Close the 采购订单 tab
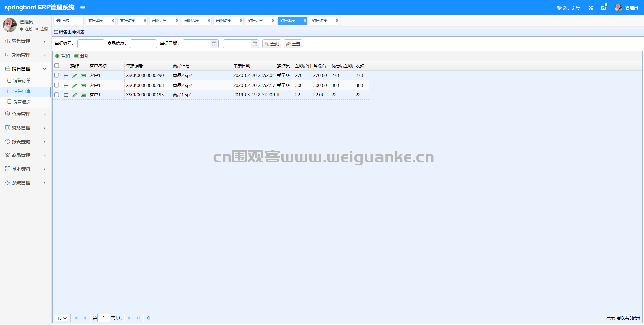644x325 pixels. click(x=177, y=21)
